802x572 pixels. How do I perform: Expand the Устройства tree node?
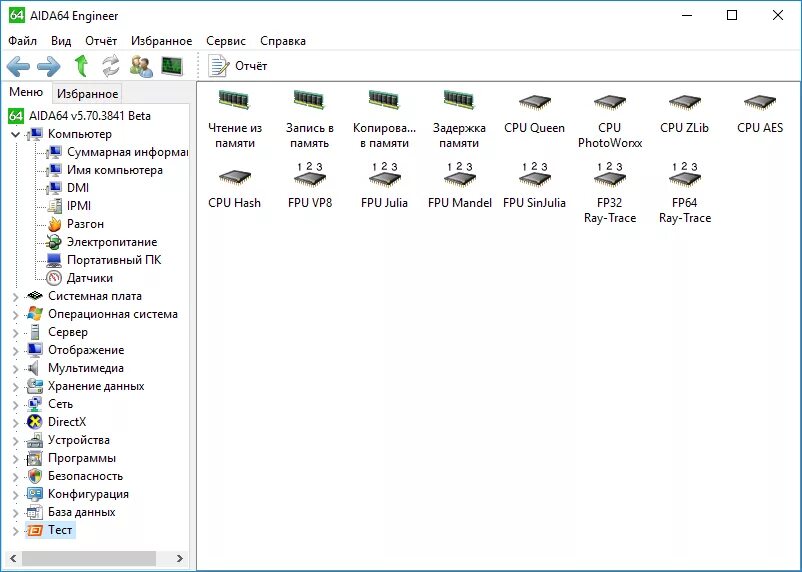coord(15,441)
